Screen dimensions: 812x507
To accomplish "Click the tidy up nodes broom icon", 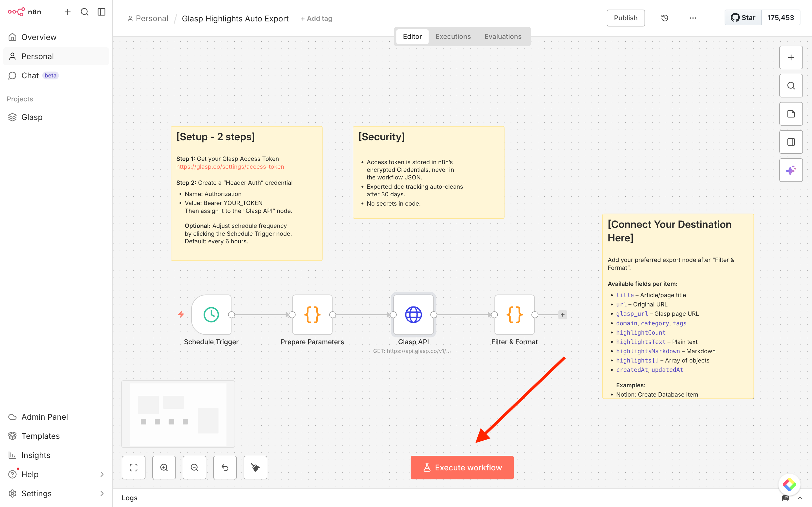I will [x=255, y=468].
